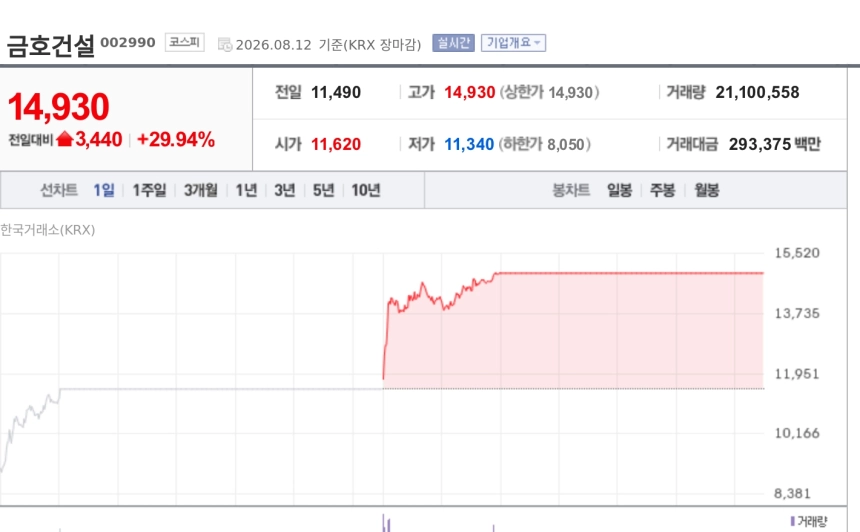Viewport: 860px width, 532px height.
Task: Open the 월봉 monthly candle chart
Action: click(x=707, y=190)
